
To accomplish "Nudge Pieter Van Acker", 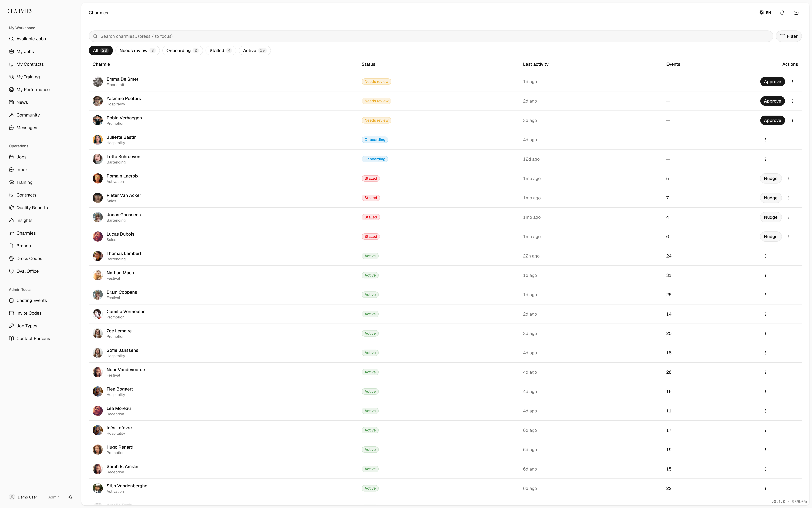I will [x=770, y=198].
